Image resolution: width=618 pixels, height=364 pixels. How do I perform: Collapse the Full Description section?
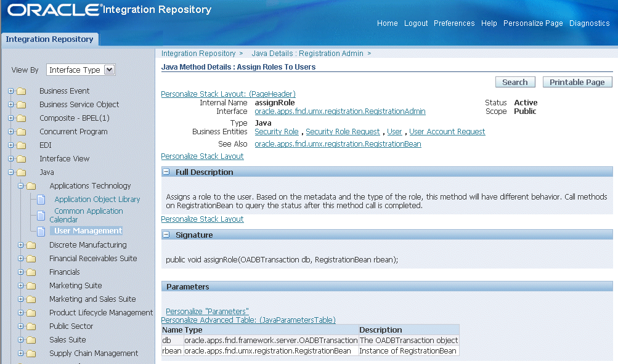coord(166,172)
